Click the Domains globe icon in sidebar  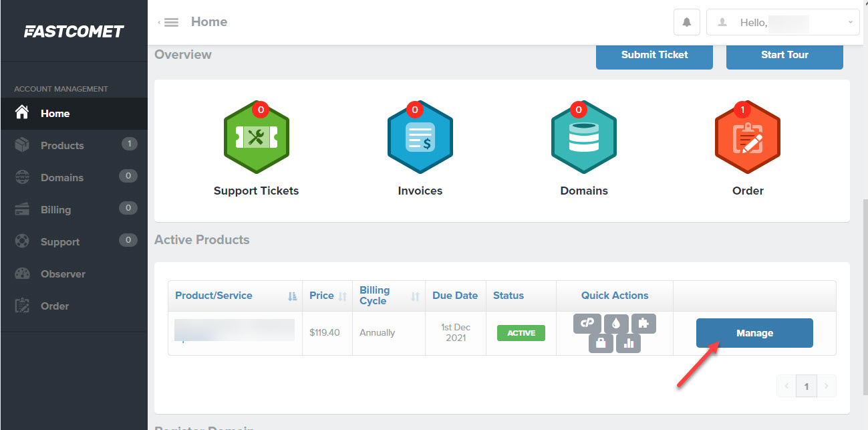(x=22, y=177)
